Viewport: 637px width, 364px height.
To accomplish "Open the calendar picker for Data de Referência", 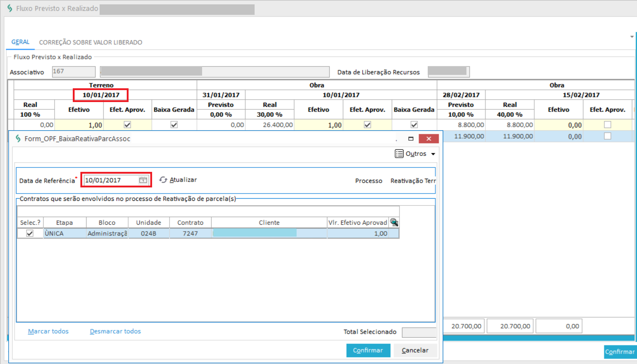I will pos(143,180).
